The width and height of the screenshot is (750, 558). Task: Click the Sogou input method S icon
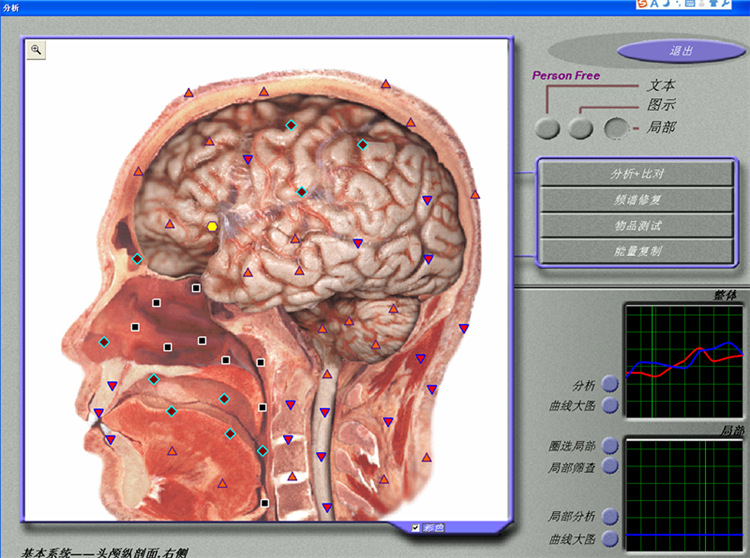[642, 5]
